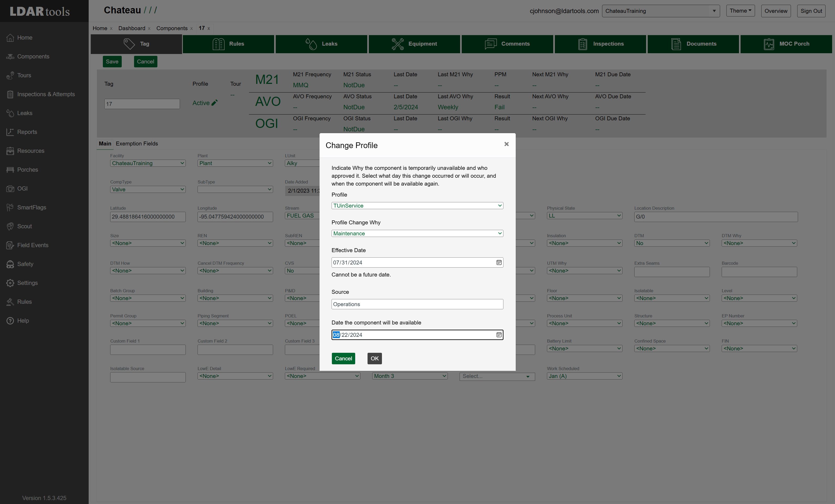Image resolution: width=835 pixels, height=504 pixels.
Task: Click the Components sidebar icon
Action: click(x=10, y=57)
